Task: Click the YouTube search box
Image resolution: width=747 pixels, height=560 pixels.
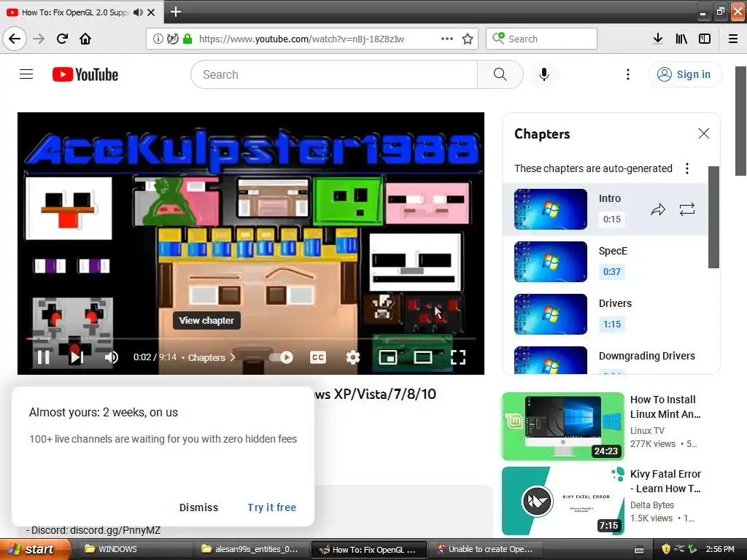Action: [334, 74]
